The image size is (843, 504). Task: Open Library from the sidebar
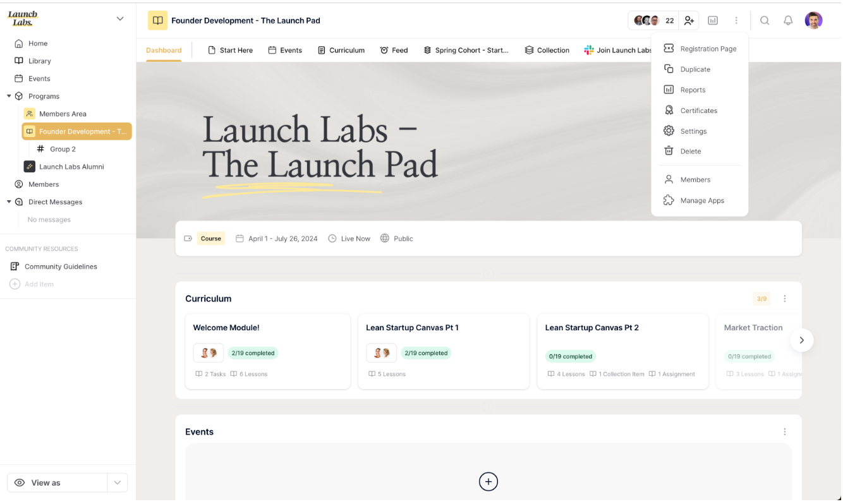pos(39,61)
